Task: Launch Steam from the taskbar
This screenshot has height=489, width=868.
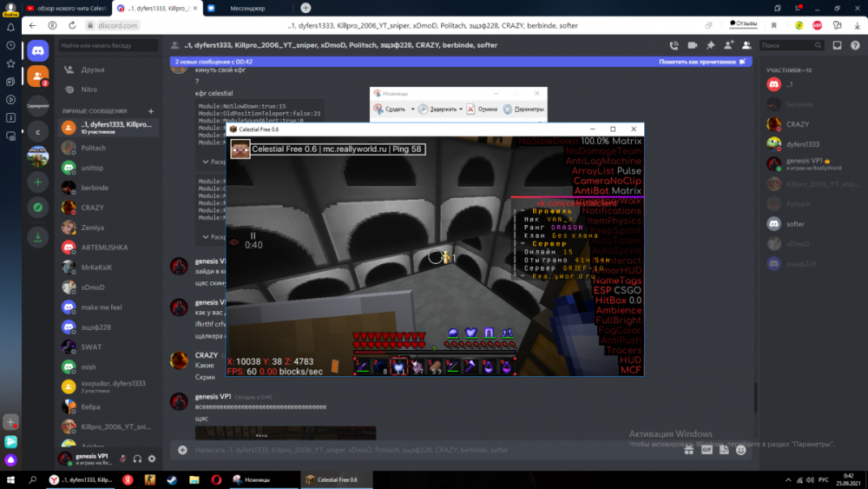Action: coord(172,479)
